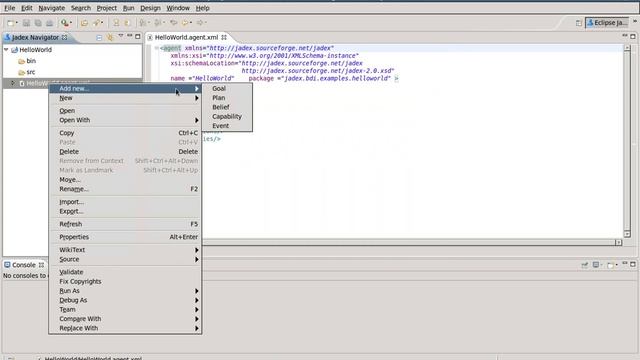Image resolution: width=640 pixels, height=360 pixels.
Task: Click Copy in the context menu
Action: pyautogui.click(x=125, y=133)
